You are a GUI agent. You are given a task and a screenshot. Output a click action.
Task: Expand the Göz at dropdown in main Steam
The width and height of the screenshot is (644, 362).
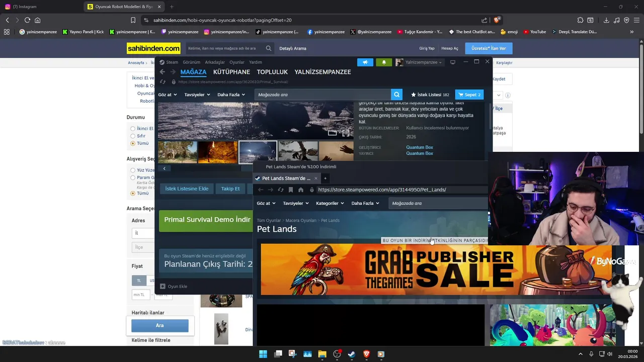pos(168,95)
